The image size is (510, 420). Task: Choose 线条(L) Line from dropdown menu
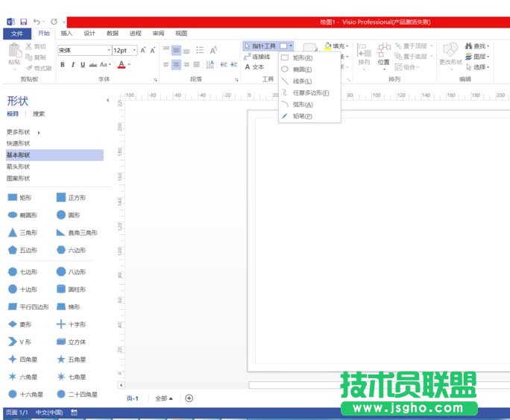pyautogui.click(x=309, y=81)
